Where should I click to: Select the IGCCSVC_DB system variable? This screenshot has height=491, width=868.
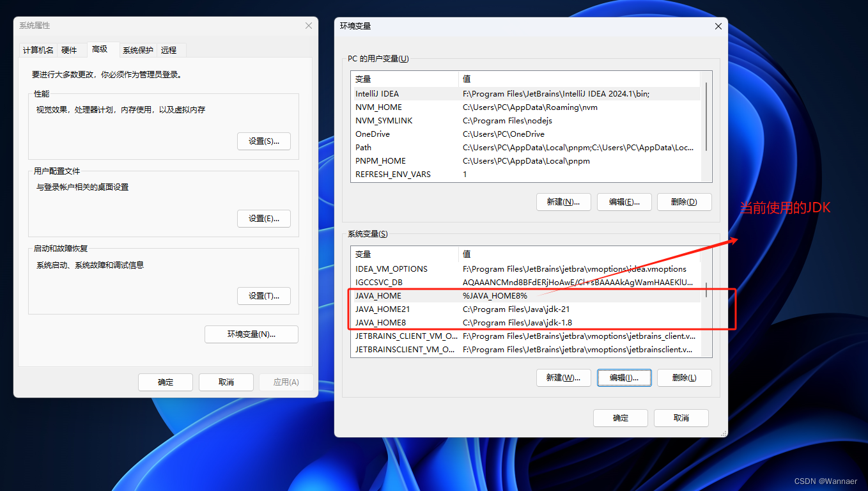[x=525, y=283]
